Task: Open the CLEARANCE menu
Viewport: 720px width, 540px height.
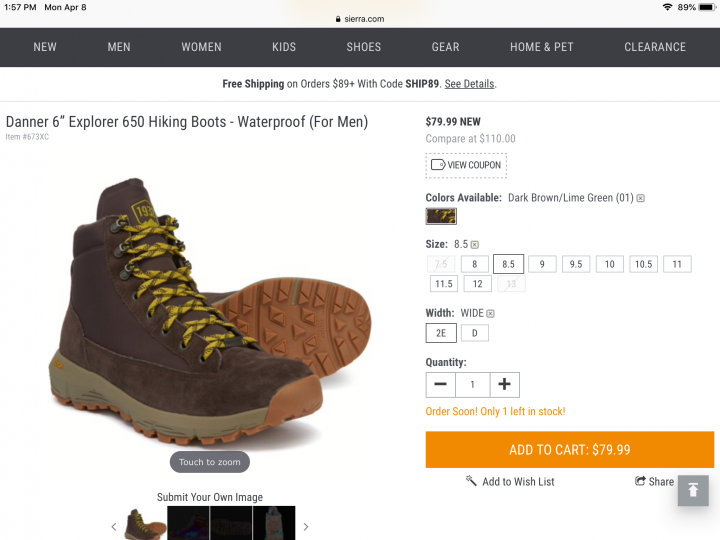Action: click(655, 47)
